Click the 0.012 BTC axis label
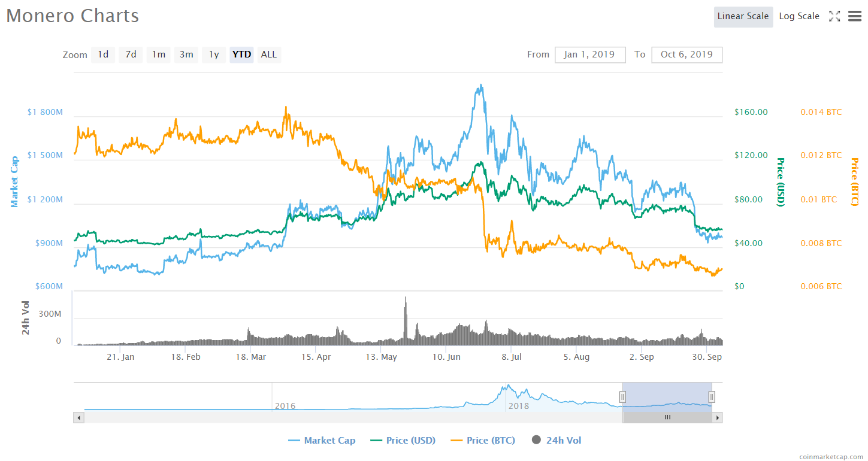This screenshot has width=868, height=461. (x=821, y=155)
